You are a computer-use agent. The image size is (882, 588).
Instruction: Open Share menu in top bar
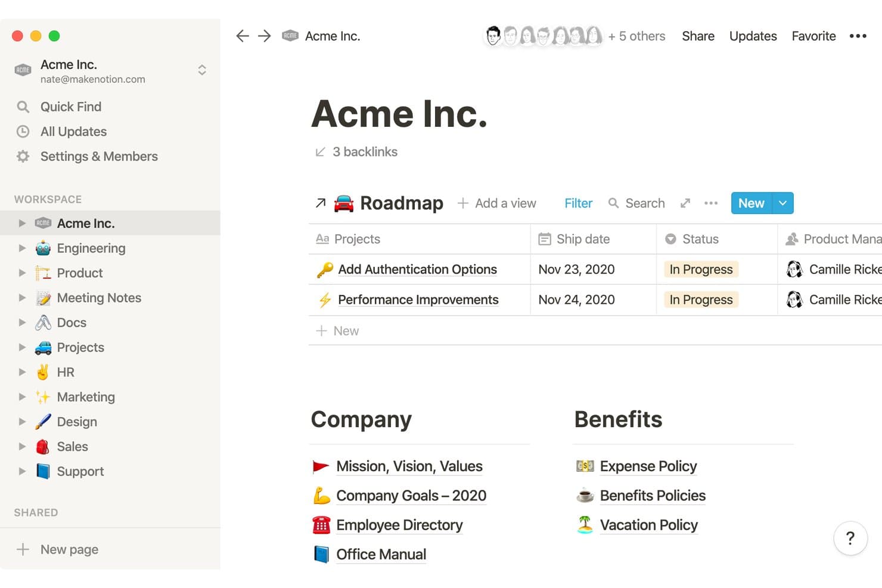tap(698, 36)
